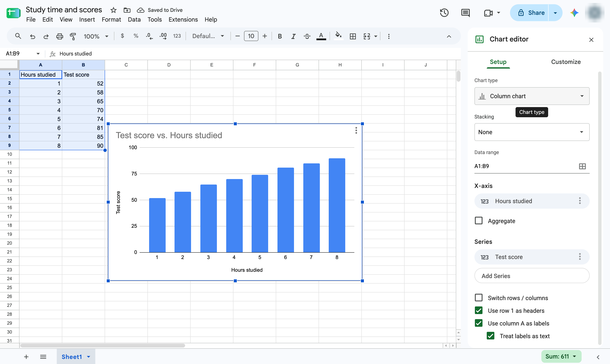Click the add sheet plus button
The width and height of the screenshot is (610, 364).
26,357
